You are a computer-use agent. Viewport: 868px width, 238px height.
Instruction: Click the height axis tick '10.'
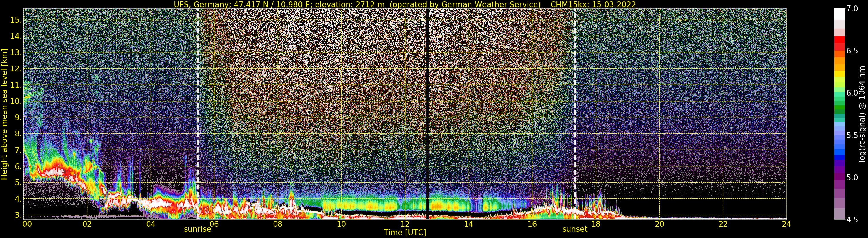click(16, 101)
